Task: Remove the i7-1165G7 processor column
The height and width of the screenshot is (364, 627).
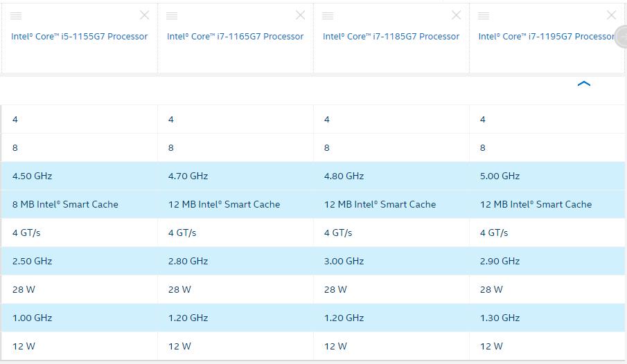Action: 300,15
